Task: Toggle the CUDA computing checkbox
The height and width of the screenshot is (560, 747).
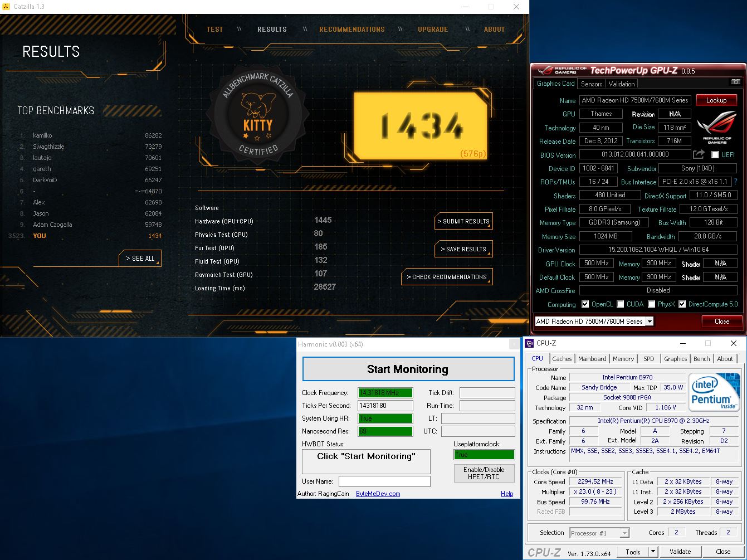Action: point(619,304)
